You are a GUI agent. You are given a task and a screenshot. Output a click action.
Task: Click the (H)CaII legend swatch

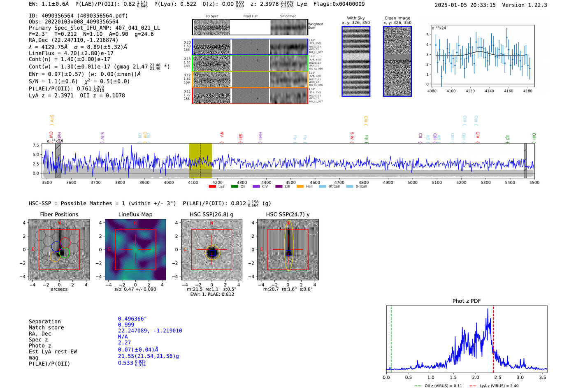pyautogui.click(x=350, y=186)
